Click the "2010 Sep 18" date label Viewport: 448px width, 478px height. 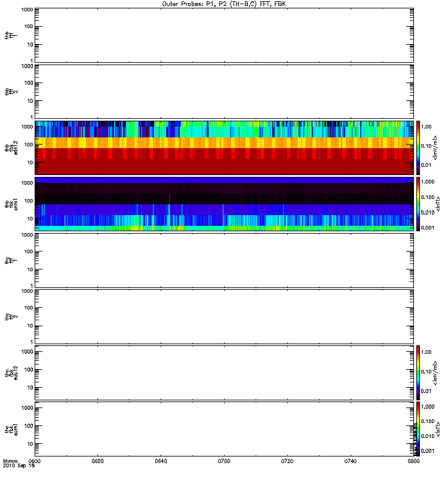(19, 465)
